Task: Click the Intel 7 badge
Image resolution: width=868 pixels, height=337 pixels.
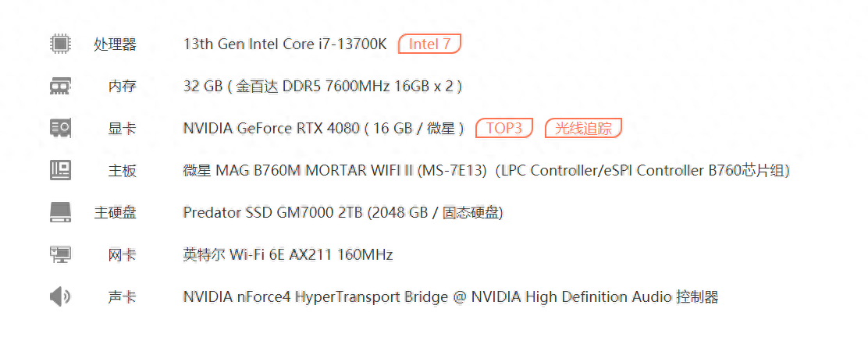Action: (429, 44)
